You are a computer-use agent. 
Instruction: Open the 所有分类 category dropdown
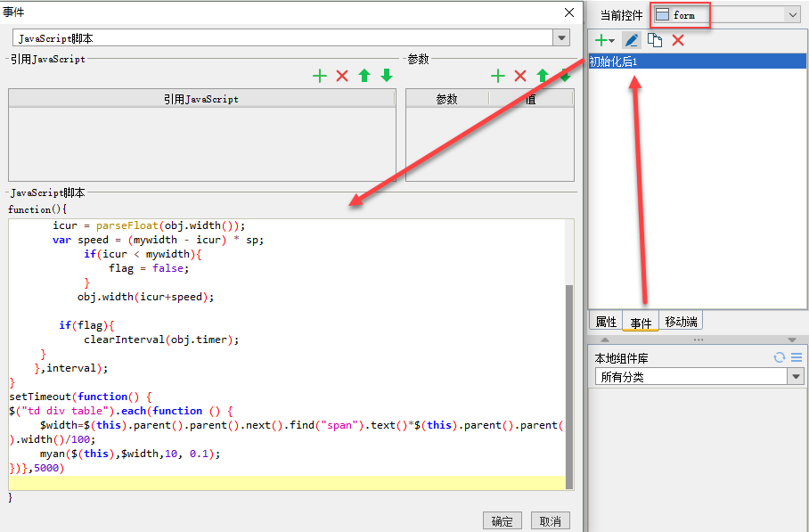pyautogui.click(x=796, y=377)
